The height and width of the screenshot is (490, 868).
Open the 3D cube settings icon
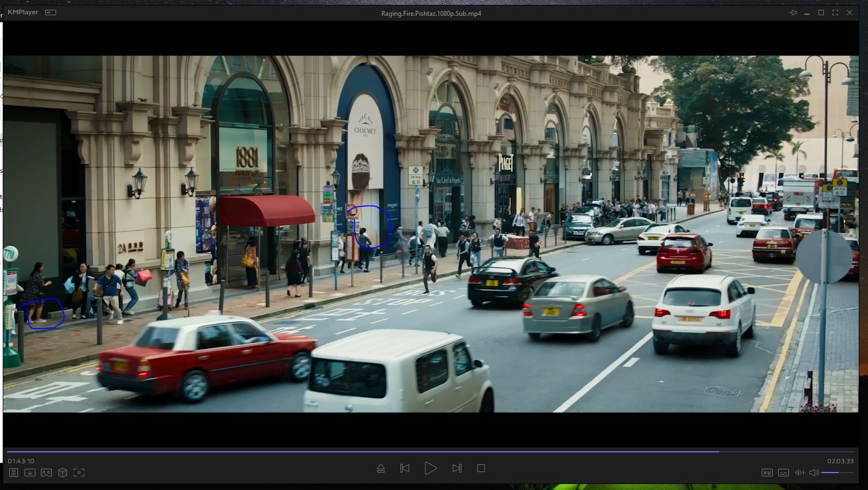tap(63, 473)
